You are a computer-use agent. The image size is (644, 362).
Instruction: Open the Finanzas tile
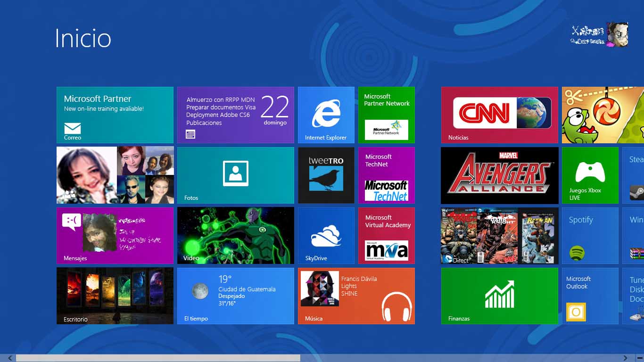500,296
